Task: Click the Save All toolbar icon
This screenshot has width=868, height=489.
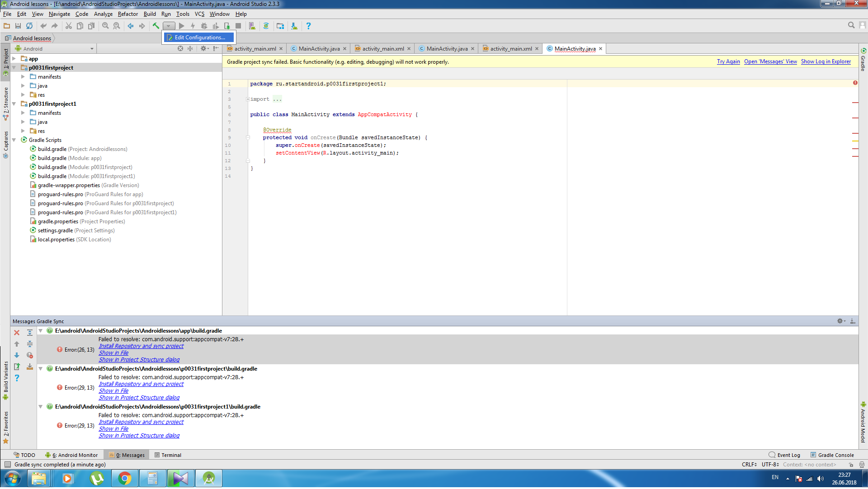Action: pos(18,26)
